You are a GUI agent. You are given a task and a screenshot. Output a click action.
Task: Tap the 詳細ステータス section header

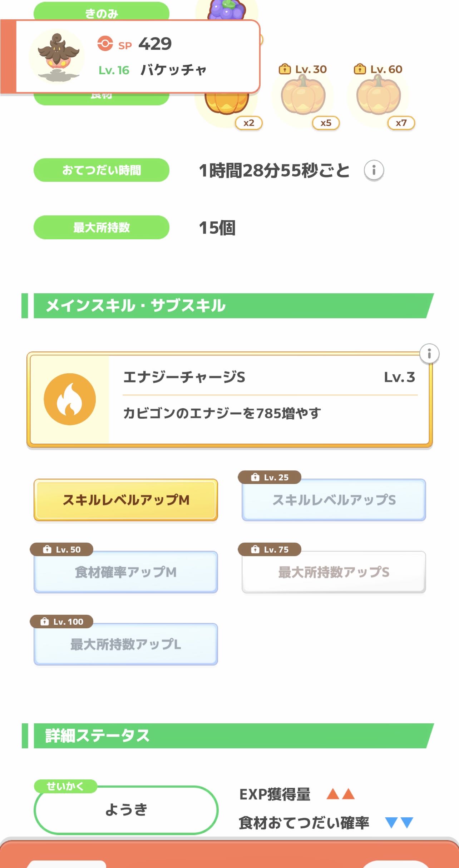click(229, 736)
